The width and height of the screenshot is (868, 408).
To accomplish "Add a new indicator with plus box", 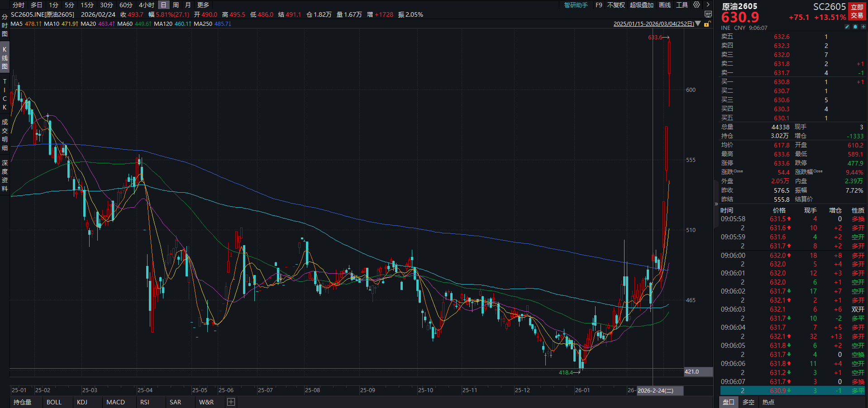I will point(231,402).
